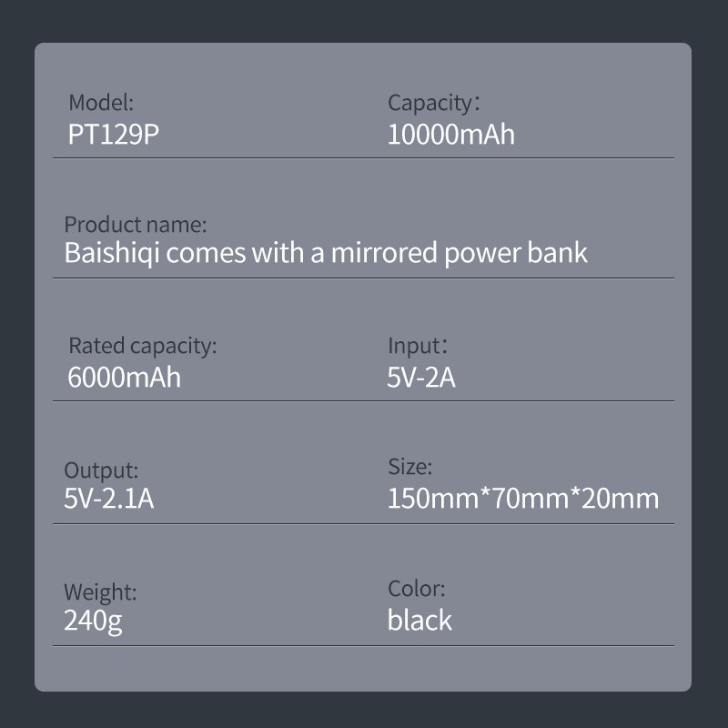Click the "Size:" label

(410, 468)
